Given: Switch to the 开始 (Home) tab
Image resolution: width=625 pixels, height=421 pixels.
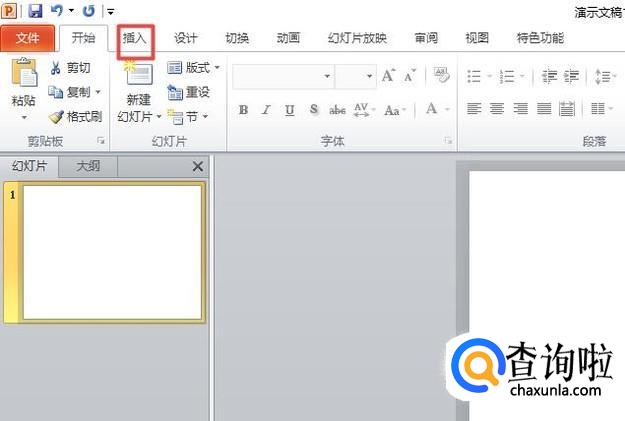Looking at the screenshot, I should click(83, 38).
